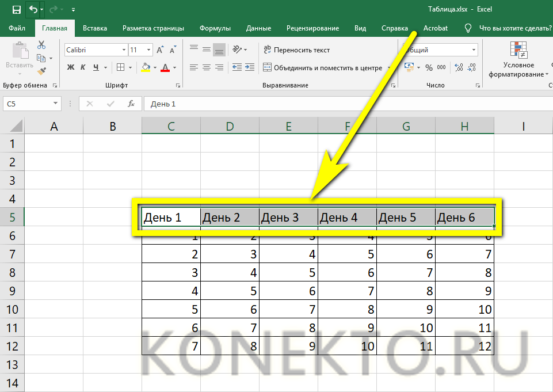The width and height of the screenshot is (553, 392).
Task: Click the Save icon in quick access toolbar
Action: [17, 10]
